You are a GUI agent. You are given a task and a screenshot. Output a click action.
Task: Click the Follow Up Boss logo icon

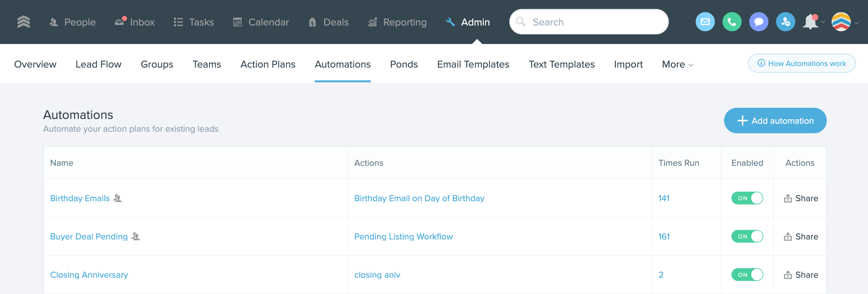(x=24, y=22)
